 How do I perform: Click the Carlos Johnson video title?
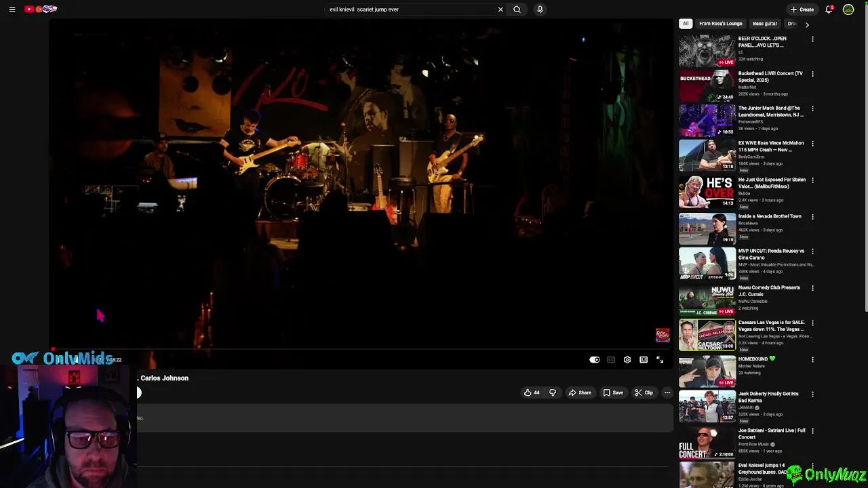coord(163,378)
